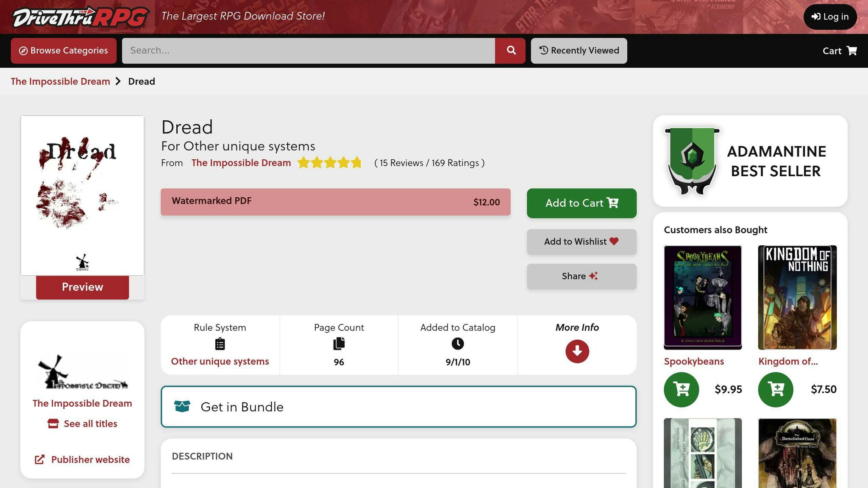Open Other unique systems rule system link
This screenshot has height=488, width=868.
[220, 361]
